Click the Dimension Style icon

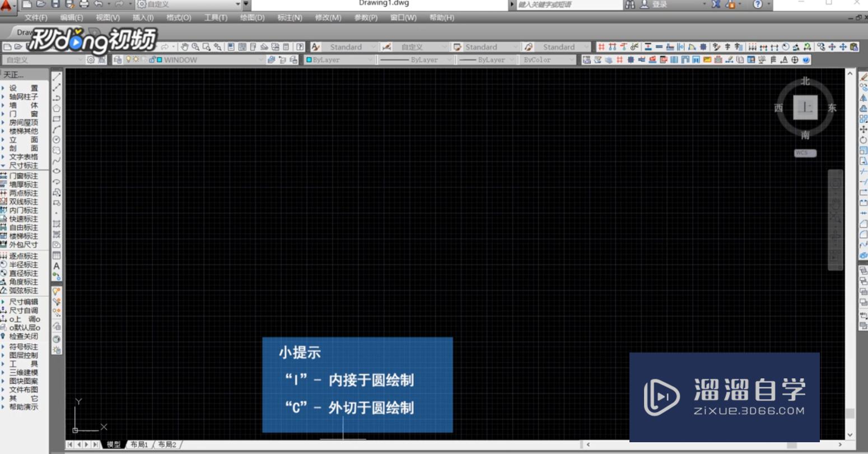coord(386,47)
